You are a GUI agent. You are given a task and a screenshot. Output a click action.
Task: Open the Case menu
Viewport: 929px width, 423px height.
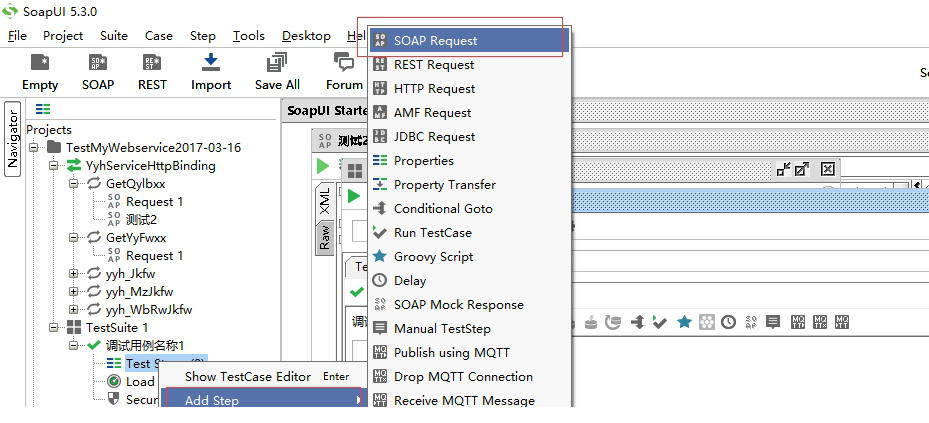(159, 36)
